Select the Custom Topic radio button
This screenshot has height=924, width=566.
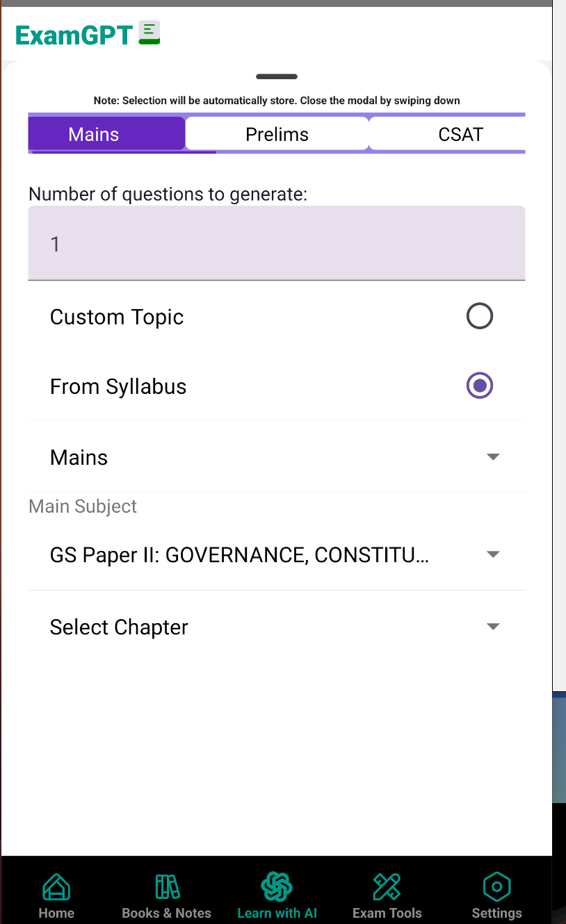pyautogui.click(x=479, y=316)
